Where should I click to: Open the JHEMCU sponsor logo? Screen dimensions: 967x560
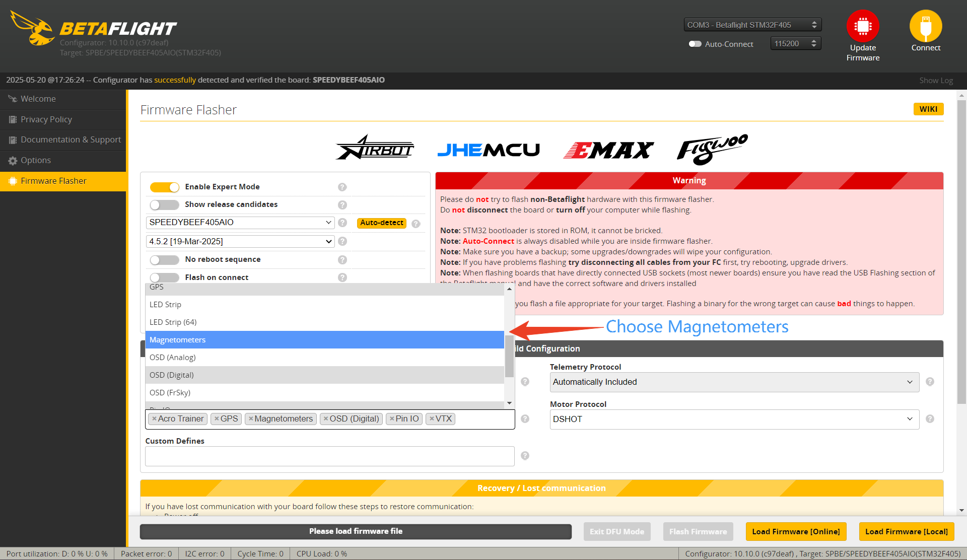click(489, 150)
